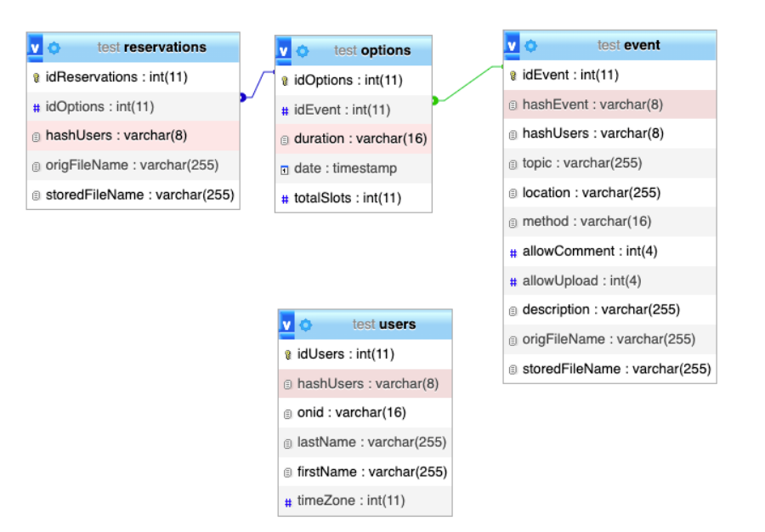Viewport: 765px width, 532px height.
Task: Toggle the V icon on options table
Action: tap(283, 51)
